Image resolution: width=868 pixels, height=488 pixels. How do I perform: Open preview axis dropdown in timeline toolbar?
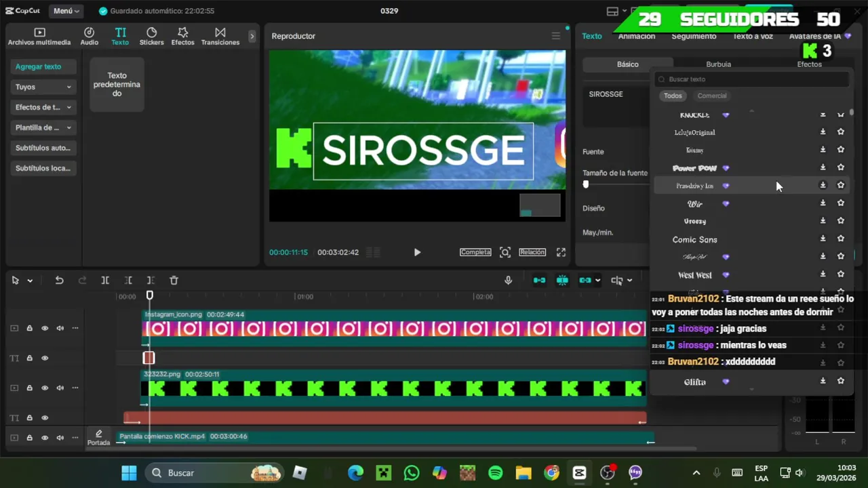[x=629, y=281]
